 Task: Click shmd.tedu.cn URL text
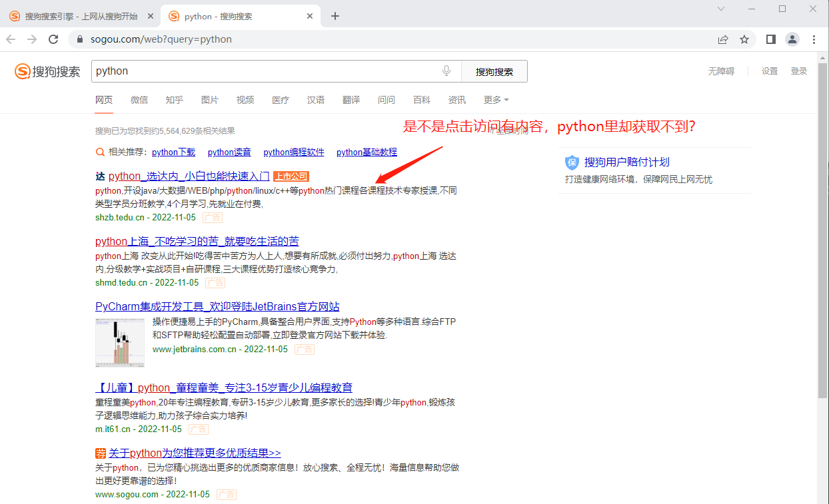coord(121,283)
